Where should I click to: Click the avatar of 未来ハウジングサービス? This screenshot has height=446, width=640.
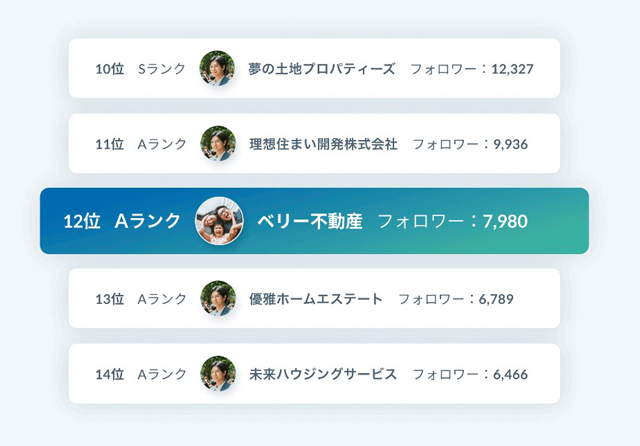tap(218, 374)
